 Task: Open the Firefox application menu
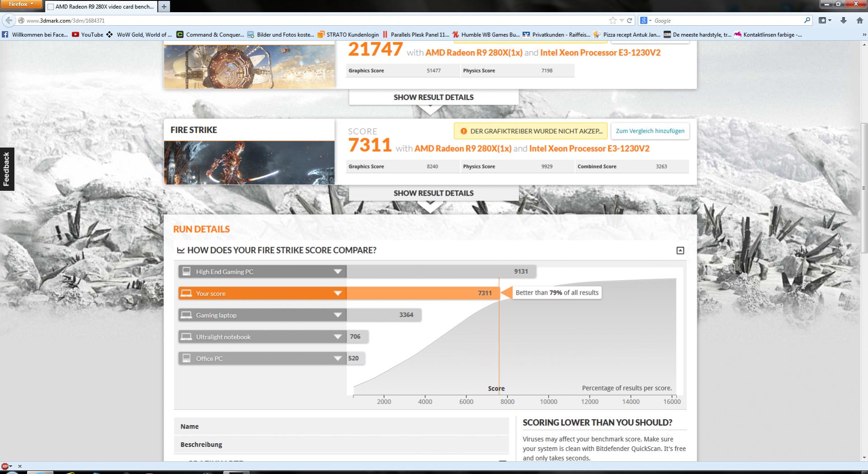tap(21, 5)
